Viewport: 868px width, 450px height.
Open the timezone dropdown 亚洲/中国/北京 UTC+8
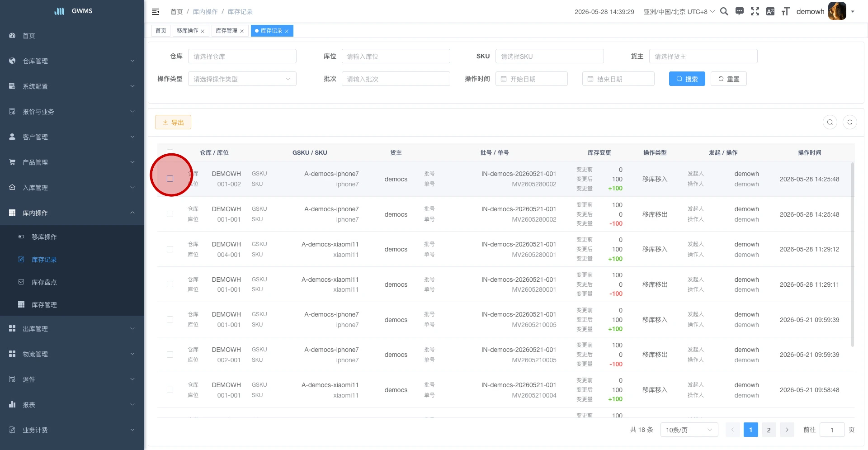click(679, 12)
